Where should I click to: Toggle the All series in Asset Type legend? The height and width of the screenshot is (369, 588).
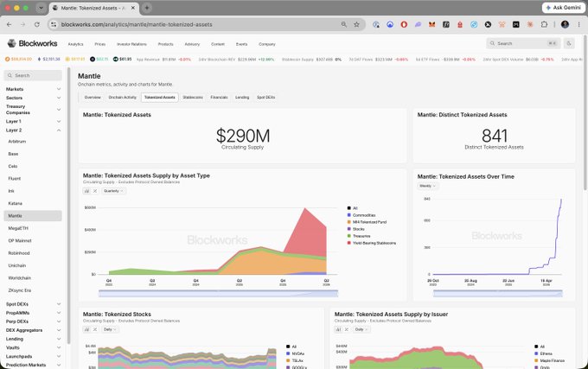pos(353,208)
